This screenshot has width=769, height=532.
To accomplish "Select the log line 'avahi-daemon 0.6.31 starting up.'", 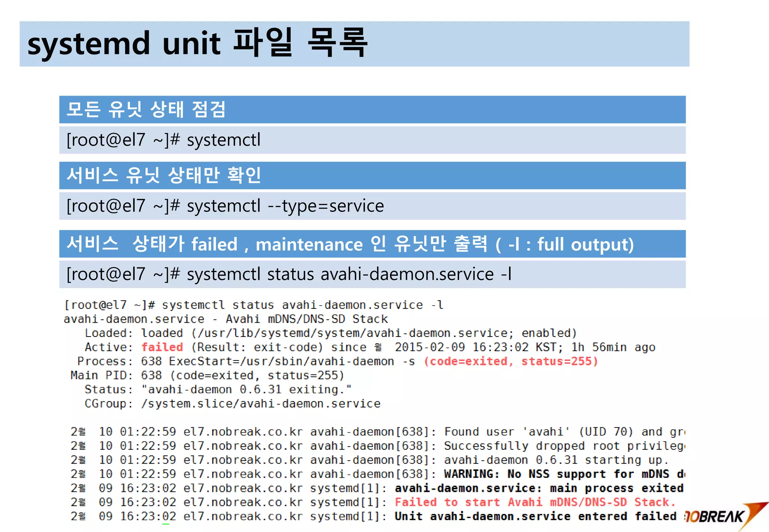I will 370,460.
